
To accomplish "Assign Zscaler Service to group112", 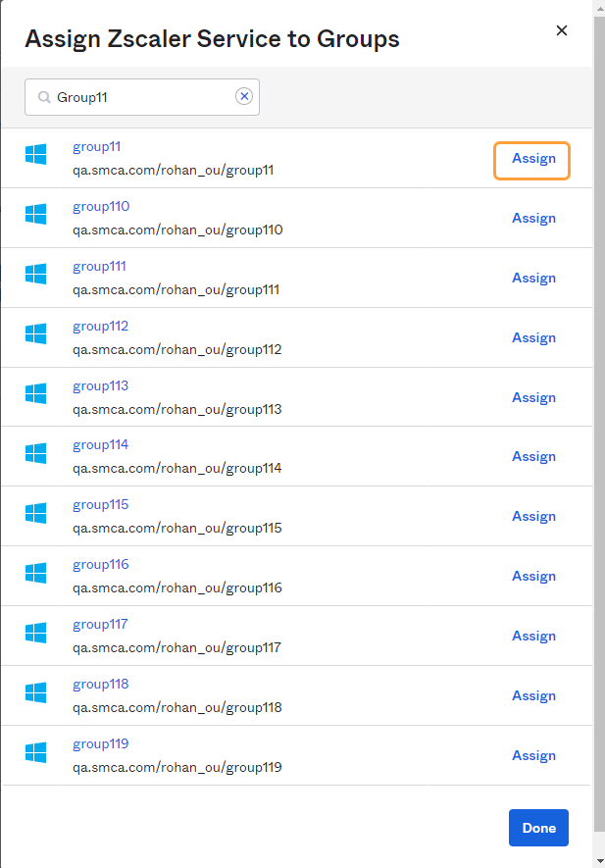I will coord(533,337).
